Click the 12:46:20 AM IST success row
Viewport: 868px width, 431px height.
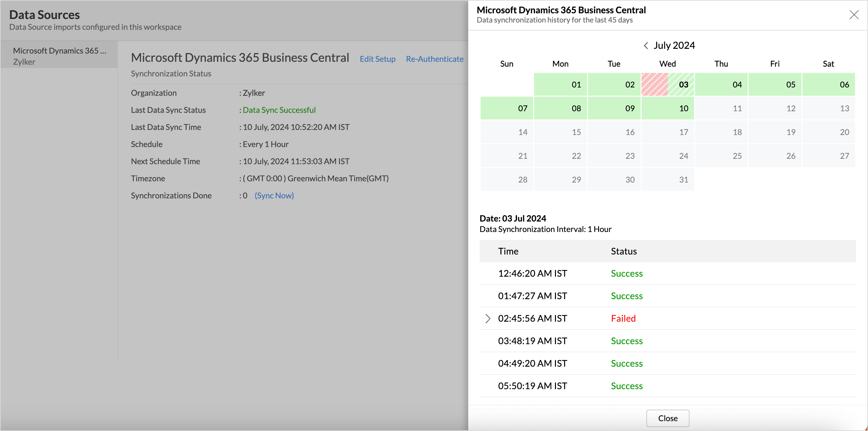(533, 273)
